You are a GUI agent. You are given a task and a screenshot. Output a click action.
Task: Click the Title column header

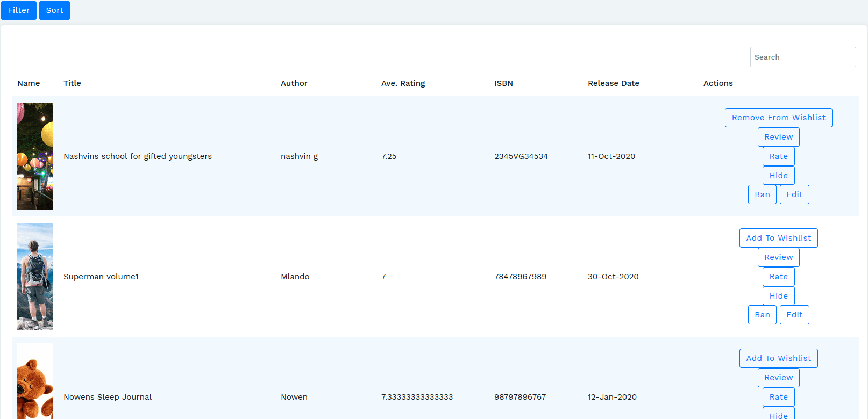click(72, 83)
